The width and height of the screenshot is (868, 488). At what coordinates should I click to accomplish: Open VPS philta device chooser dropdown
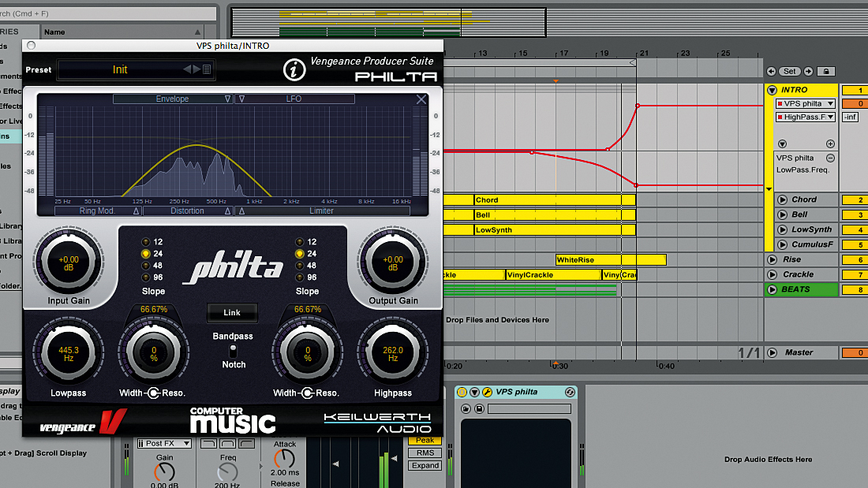coord(806,103)
